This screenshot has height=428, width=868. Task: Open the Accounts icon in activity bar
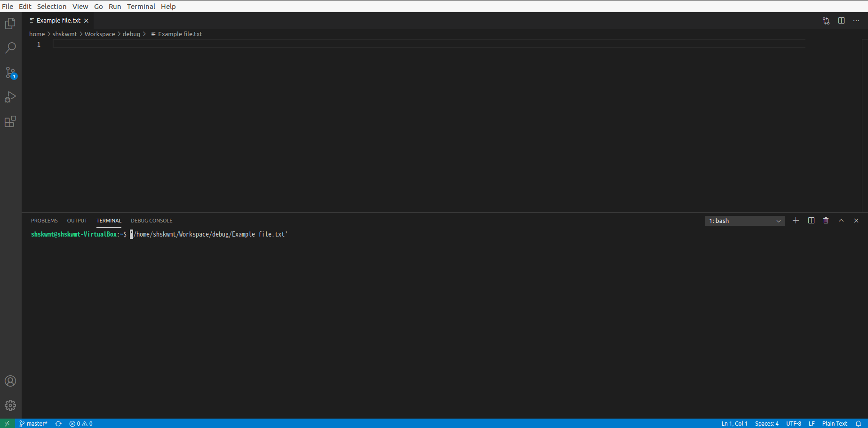click(x=10, y=381)
